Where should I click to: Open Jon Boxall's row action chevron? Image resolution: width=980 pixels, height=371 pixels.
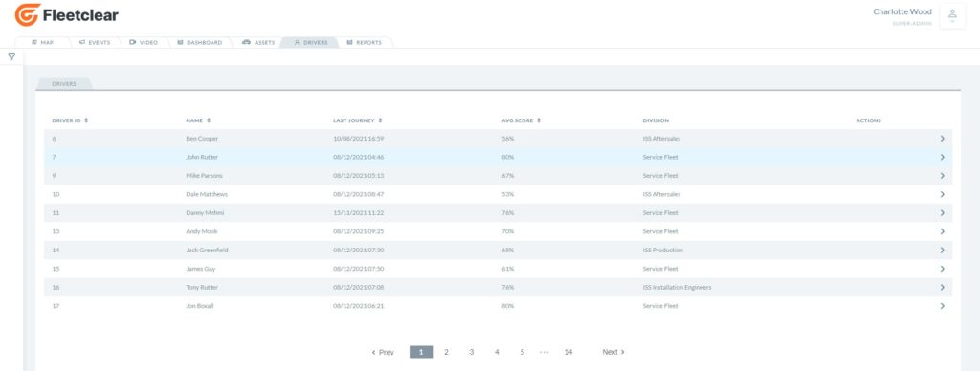pos(942,306)
